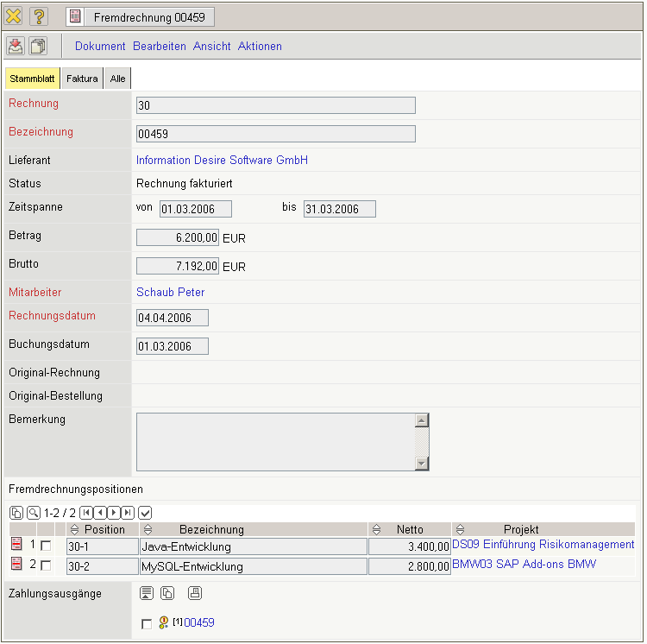647x644 pixels.
Task: Go to last page of positions list
Action: pos(128,512)
